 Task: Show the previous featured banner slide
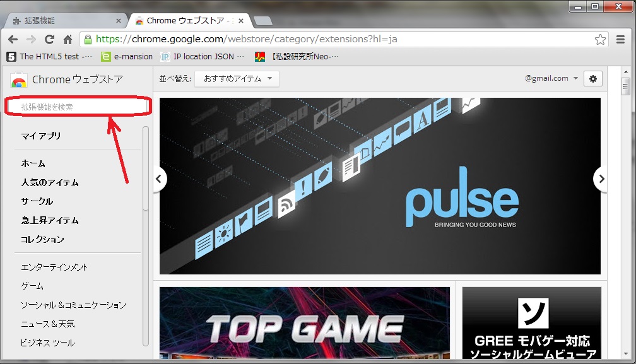[x=160, y=179]
